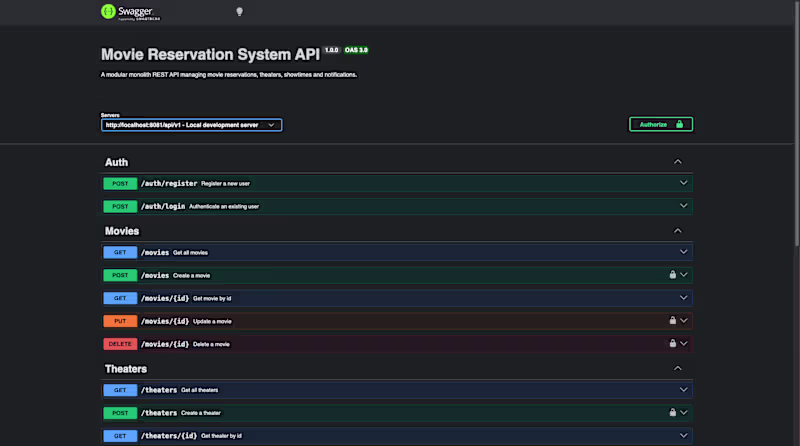Expand the POST /auth/login chevron

684,206
